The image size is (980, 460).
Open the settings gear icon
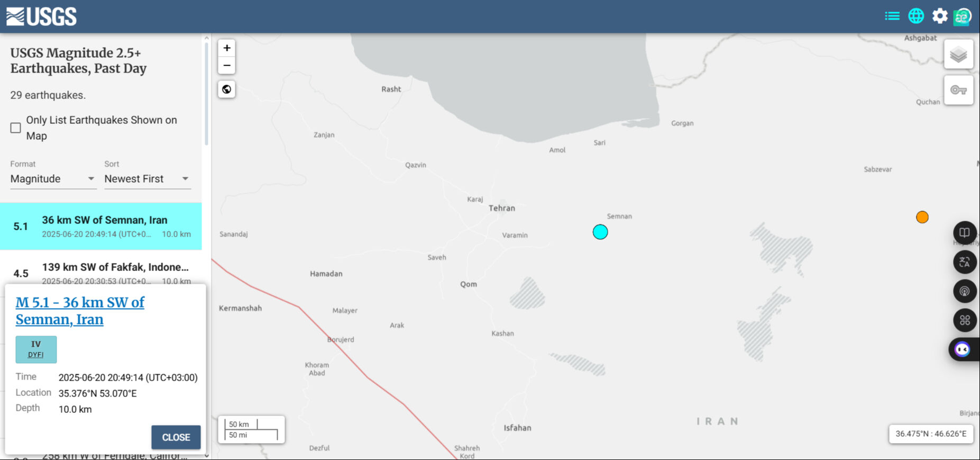940,16
